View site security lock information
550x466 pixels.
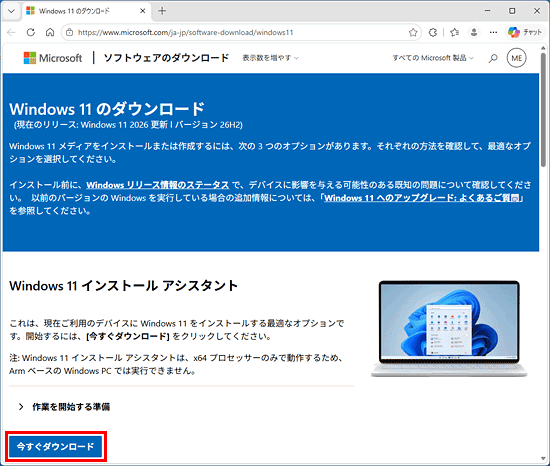[69, 33]
